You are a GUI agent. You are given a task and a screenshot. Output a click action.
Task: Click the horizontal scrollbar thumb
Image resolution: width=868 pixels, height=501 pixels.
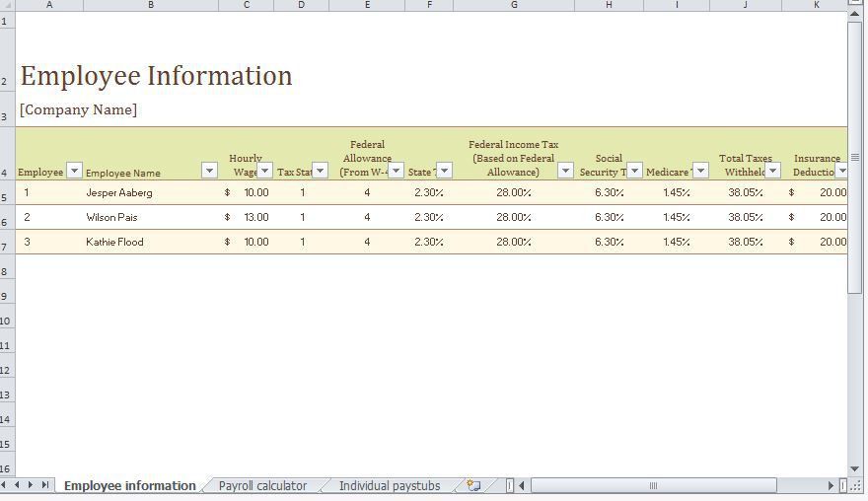coord(653,486)
